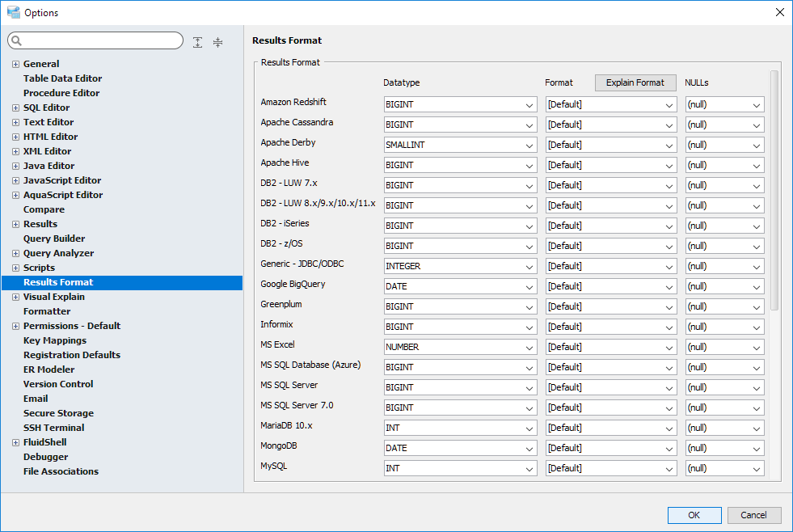
Task: Confirm with the OK button
Action: point(694,515)
